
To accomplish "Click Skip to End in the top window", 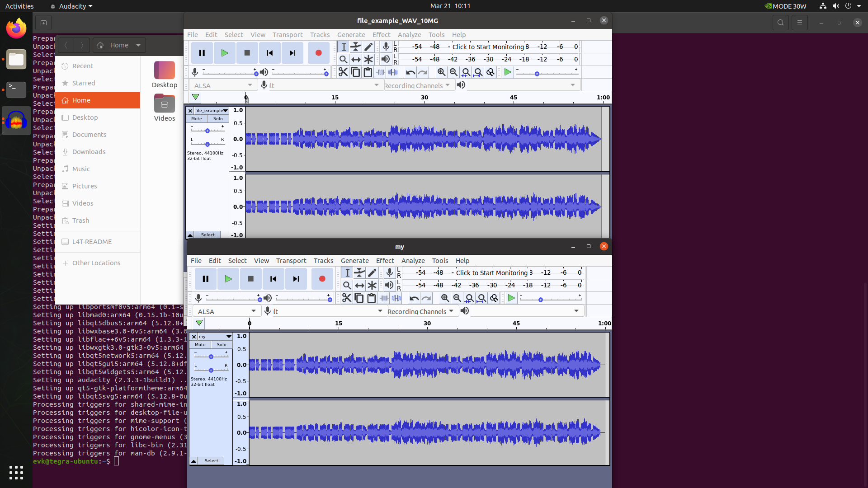I will pos(292,53).
